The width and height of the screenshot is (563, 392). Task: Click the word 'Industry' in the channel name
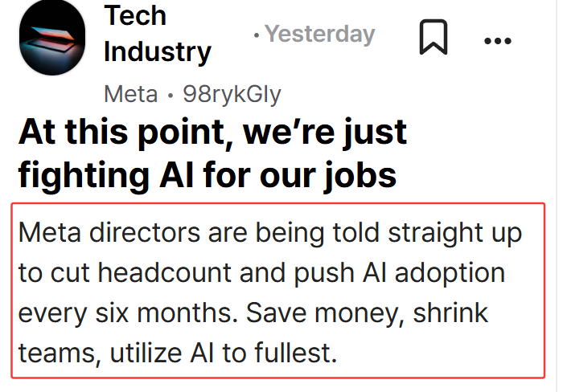(158, 52)
